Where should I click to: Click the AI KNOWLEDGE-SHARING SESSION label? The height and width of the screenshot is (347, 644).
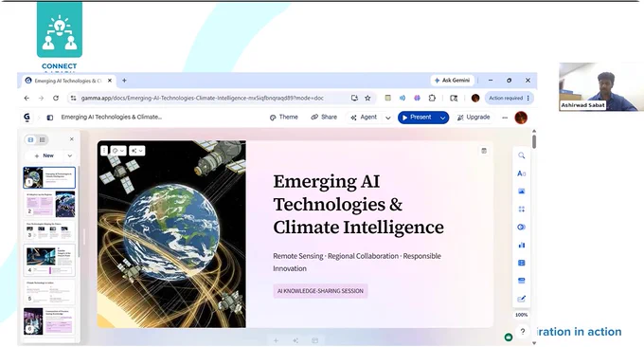coord(320,291)
